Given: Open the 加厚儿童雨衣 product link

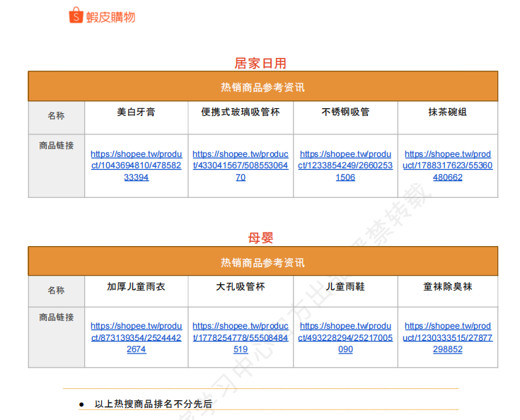Looking at the screenshot, I should click(x=137, y=337).
